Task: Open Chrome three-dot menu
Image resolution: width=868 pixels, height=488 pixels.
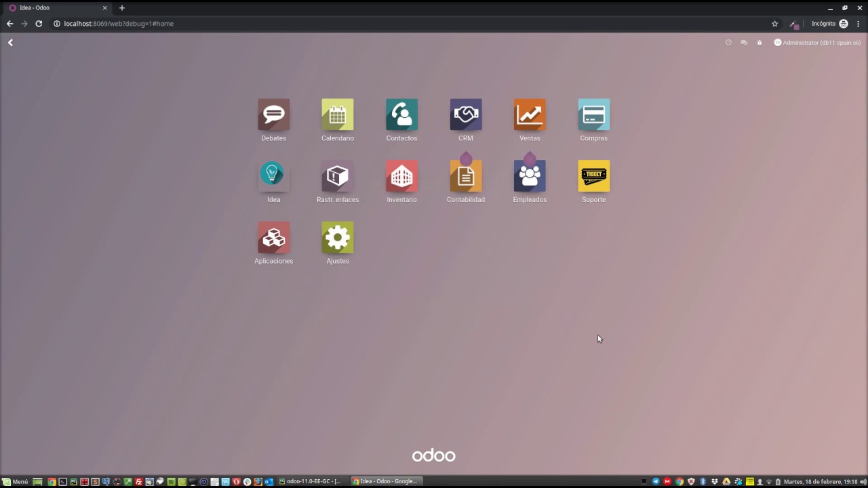Action: (x=859, y=24)
